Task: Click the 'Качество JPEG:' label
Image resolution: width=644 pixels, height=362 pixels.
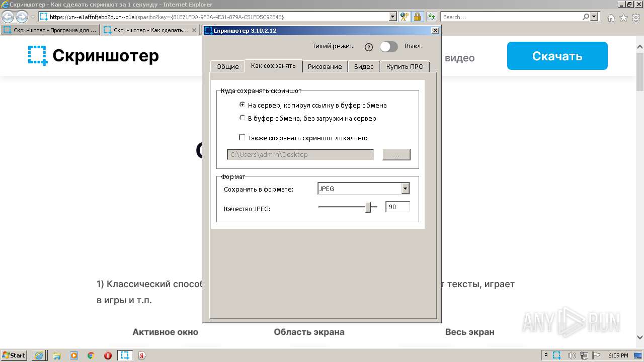Action: [x=247, y=209]
